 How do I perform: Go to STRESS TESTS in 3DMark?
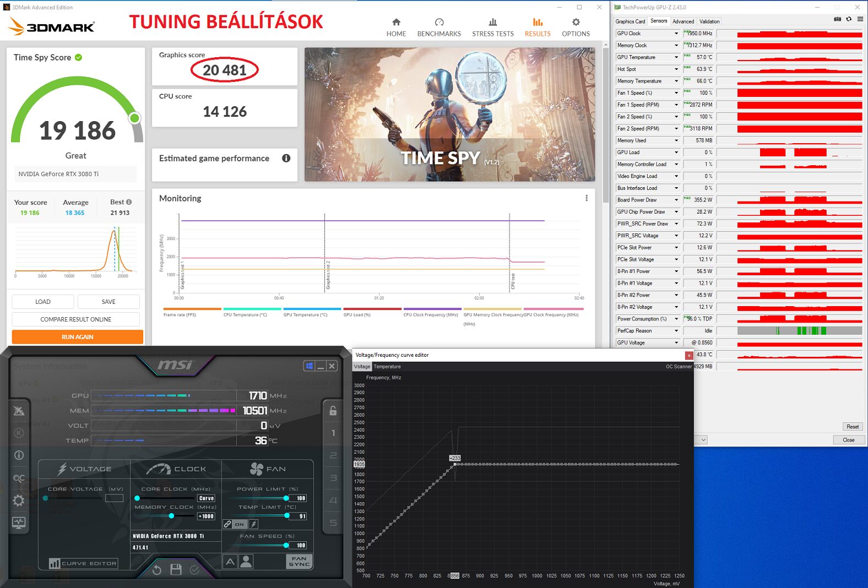pos(492,27)
